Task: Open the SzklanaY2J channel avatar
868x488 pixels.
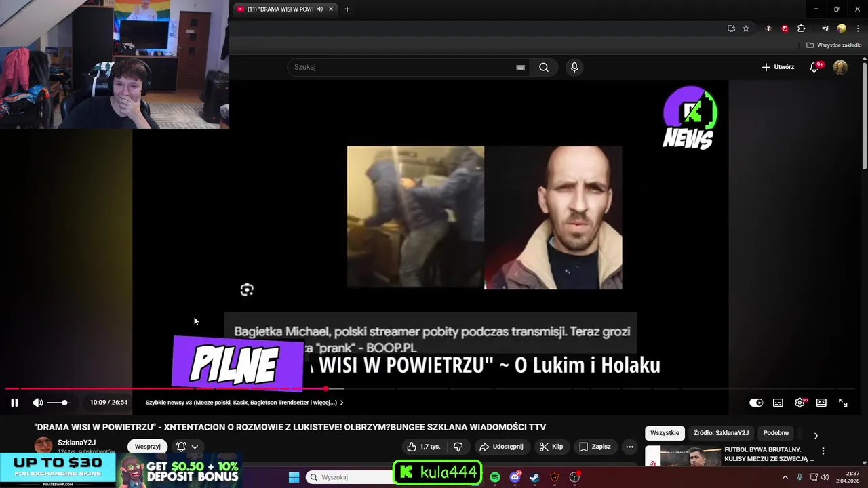Action: pos(43,445)
